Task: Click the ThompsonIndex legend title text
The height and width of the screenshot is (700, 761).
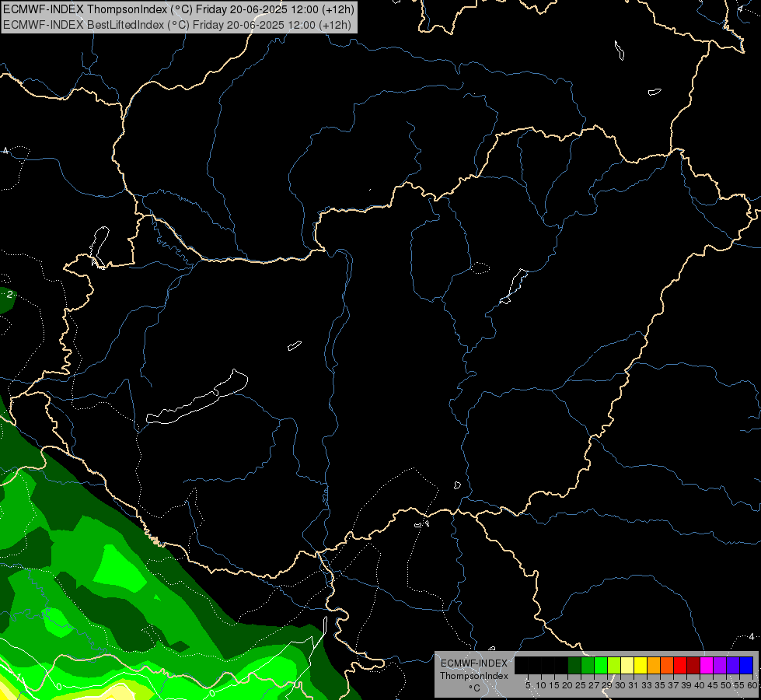Action: pyautogui.click(x=474, y=676)
